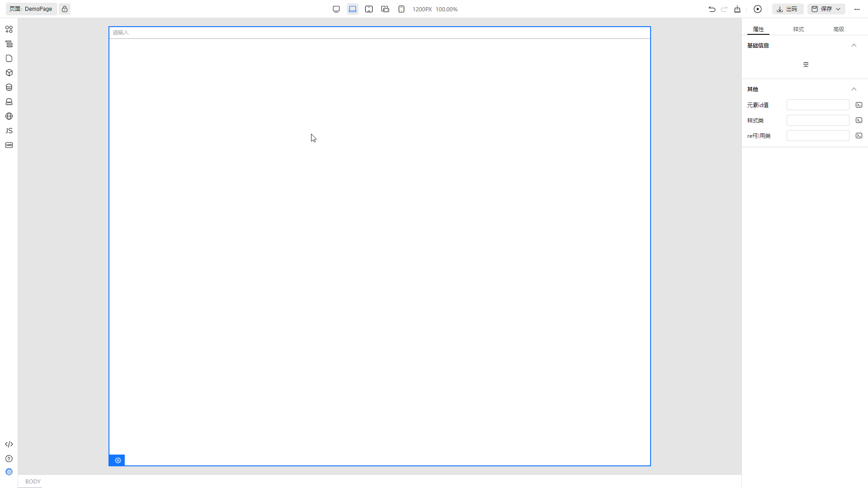Open the components library sidebar icon
This screenshot has width=868, height=488.
coord(9,29)
